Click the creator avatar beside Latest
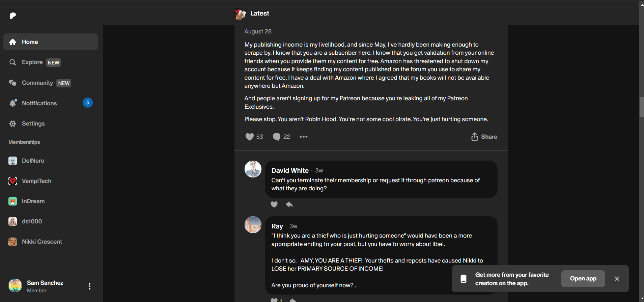The width and height of the screenshot is (644, 302). pyautogui.click(x=240, y=14)
